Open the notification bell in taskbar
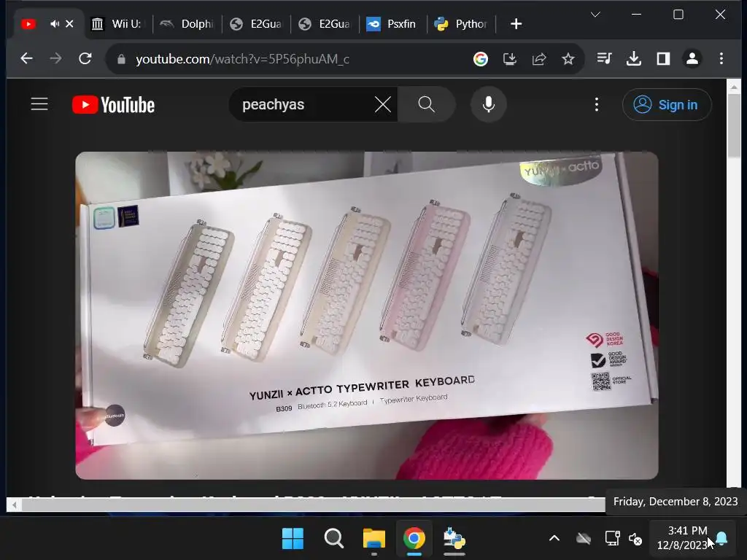This screenshot has width=747, height=560. click(x=721, y=539)
